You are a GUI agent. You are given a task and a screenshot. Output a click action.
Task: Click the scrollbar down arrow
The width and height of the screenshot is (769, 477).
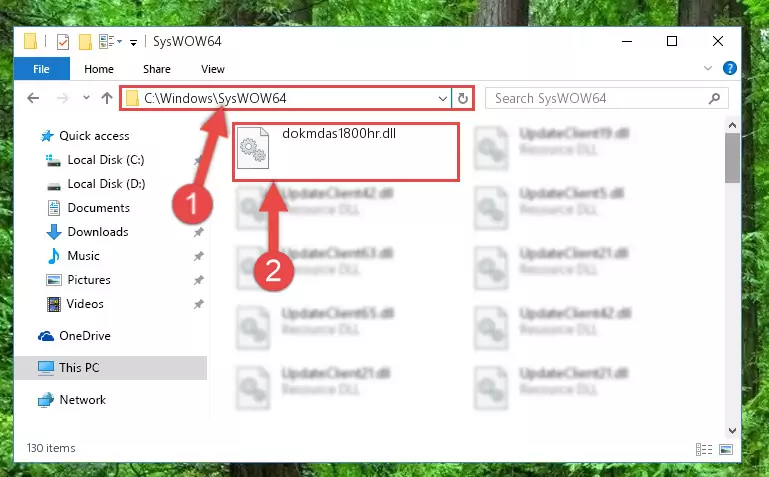[732, 430]
